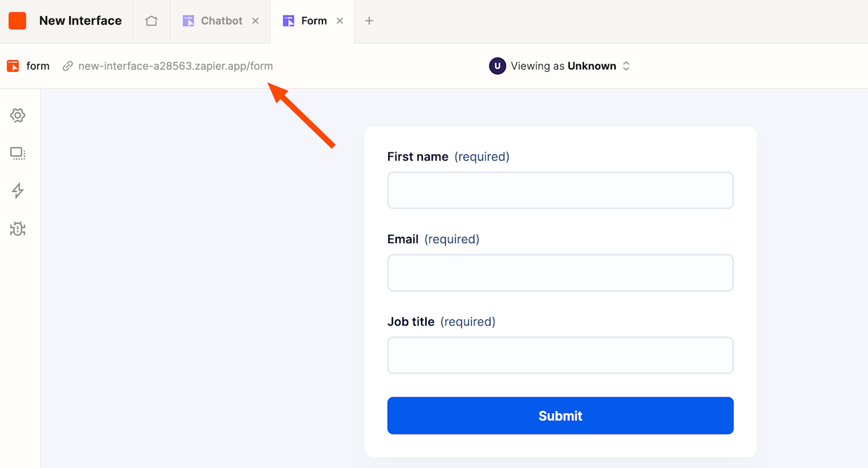Click the orange Interfaces logo
Screen dimensions: 868x468
point(17,20)
